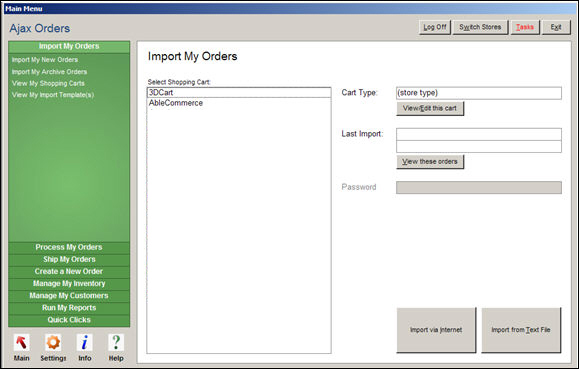Viewport: 579px width, 369px height.
Task: Click Import via Internet button
Action: tap(436, 330)
